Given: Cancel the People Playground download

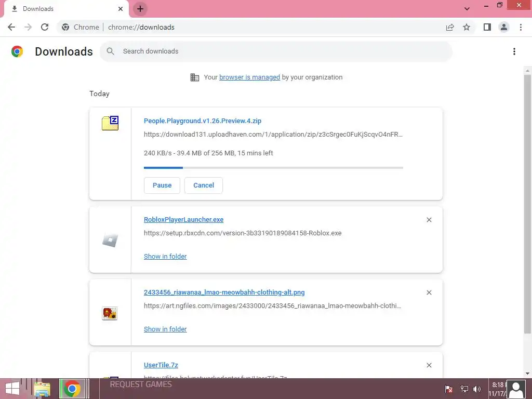Looking at the screenshot, I should (204, 185).
